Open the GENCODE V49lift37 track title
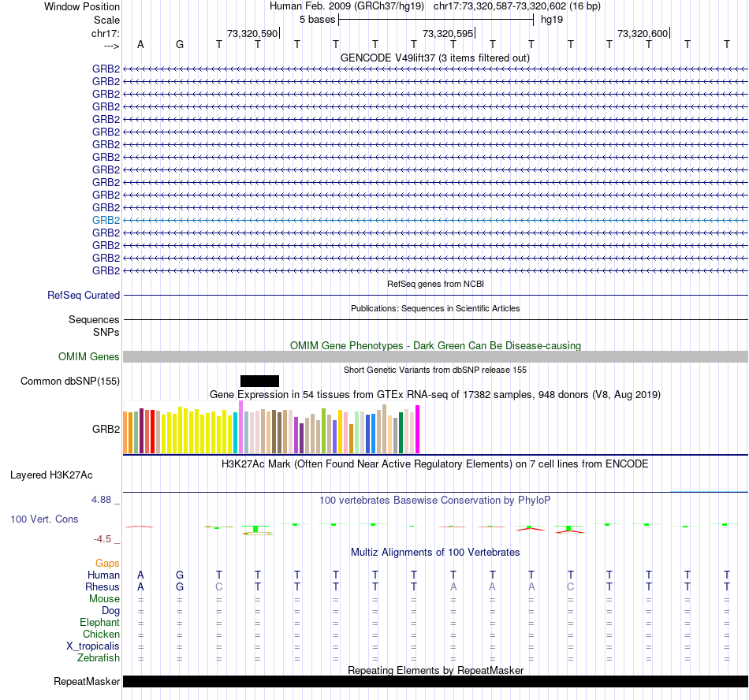The height and width of the screenshot is (700, 749). point(434,58)
